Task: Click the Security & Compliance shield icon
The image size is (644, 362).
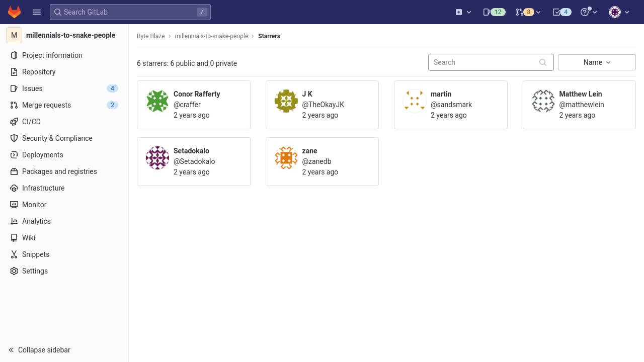Action: tap(14, 138)
